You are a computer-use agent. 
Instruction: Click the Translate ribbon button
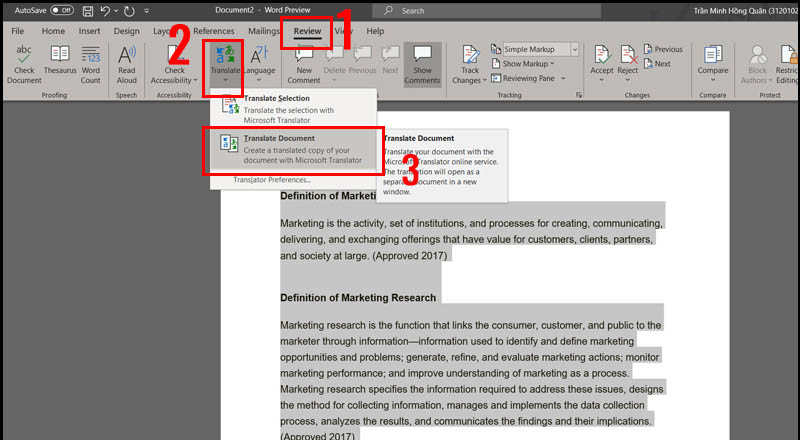click(225, 64)
